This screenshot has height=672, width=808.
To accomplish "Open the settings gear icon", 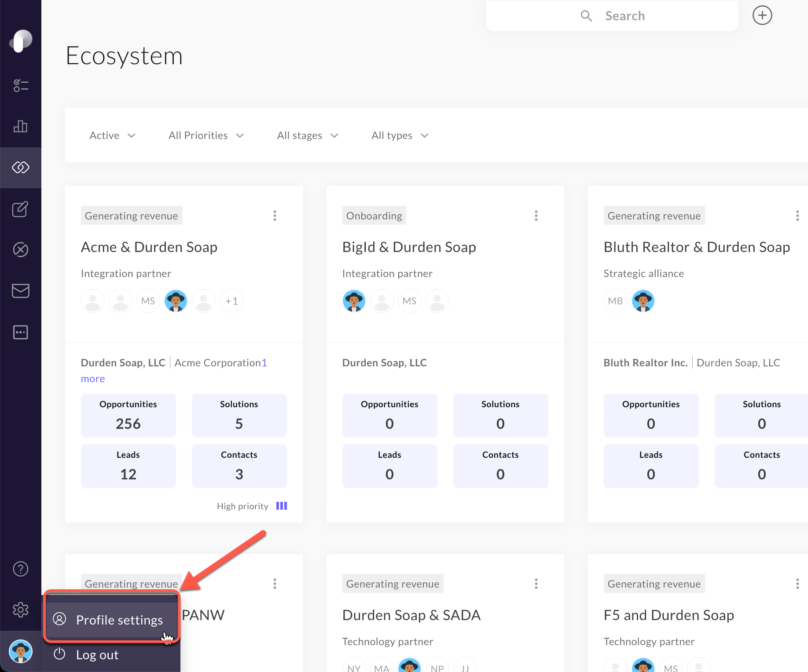I will point(21,610).
